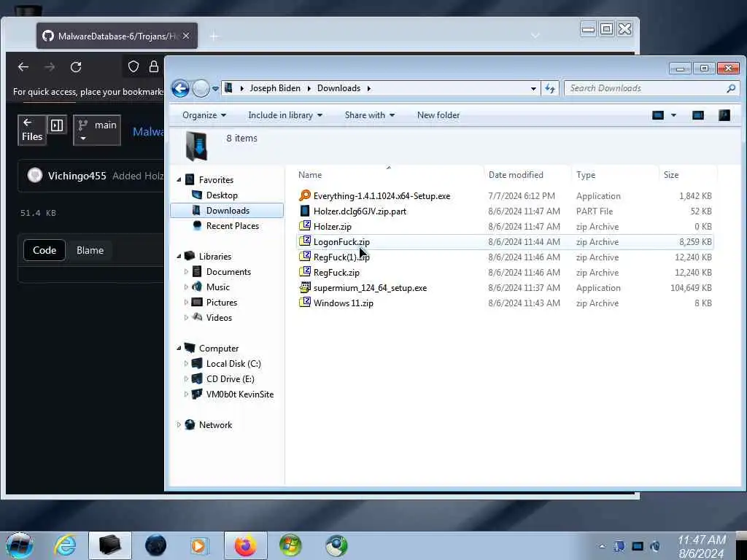747x560 pixels.
Task: Click the Computer node in navigation pane
Action: click(219, 348)
